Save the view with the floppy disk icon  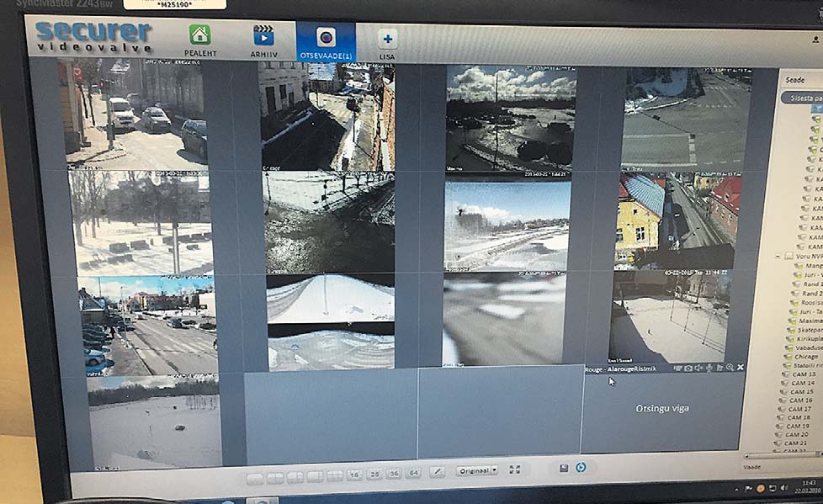tap(564, 468)
